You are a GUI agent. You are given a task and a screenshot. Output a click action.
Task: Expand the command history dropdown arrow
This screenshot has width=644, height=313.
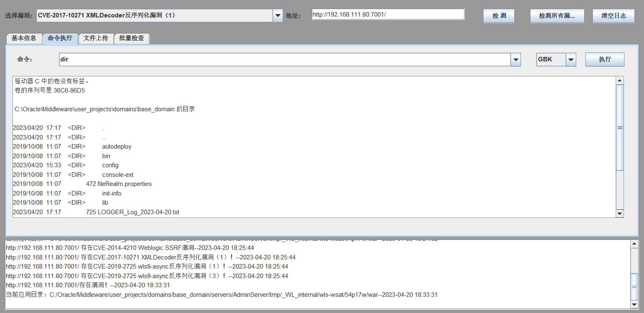coord(516,59)
